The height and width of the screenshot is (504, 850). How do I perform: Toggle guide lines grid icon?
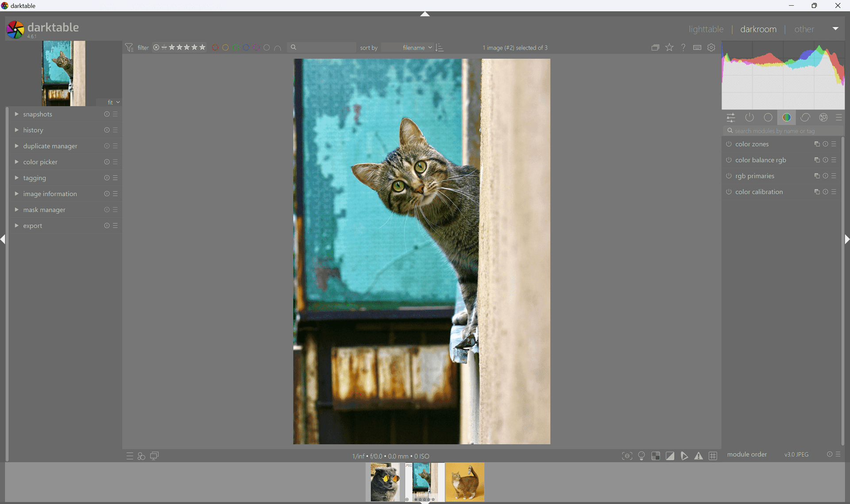click(x=713, y=456)
